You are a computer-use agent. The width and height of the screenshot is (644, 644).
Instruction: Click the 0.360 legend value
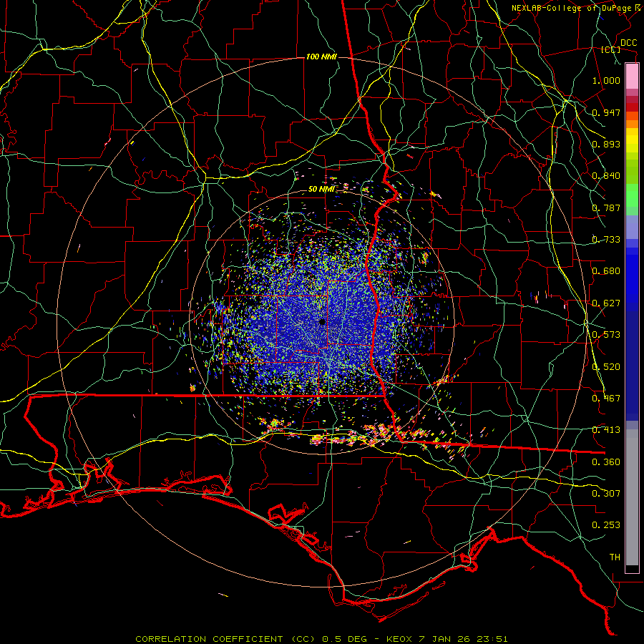click(x=606, y=462)
